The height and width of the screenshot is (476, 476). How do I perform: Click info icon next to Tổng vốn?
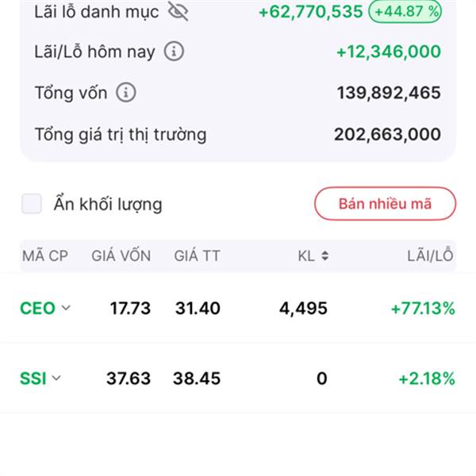[125, 93]
